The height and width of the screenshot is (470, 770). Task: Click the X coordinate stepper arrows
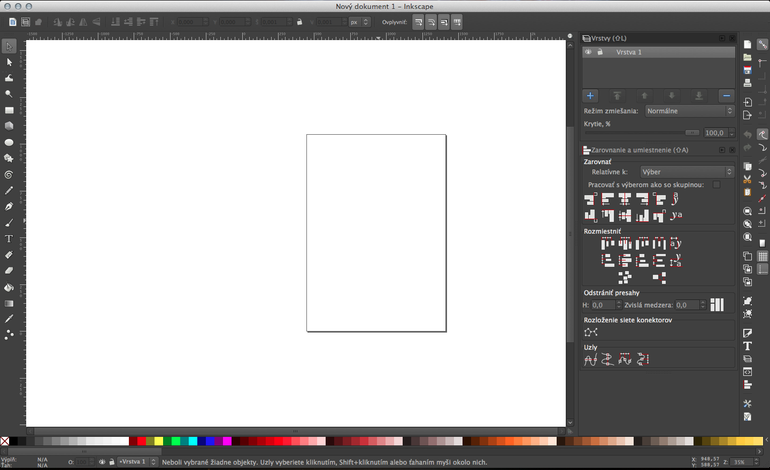click(x=206, y=22)
